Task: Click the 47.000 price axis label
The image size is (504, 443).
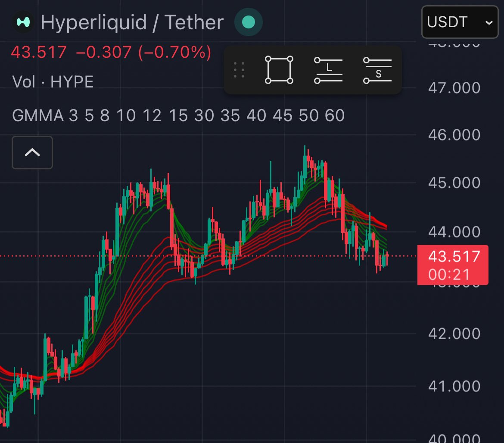Action: coord(454,88)
